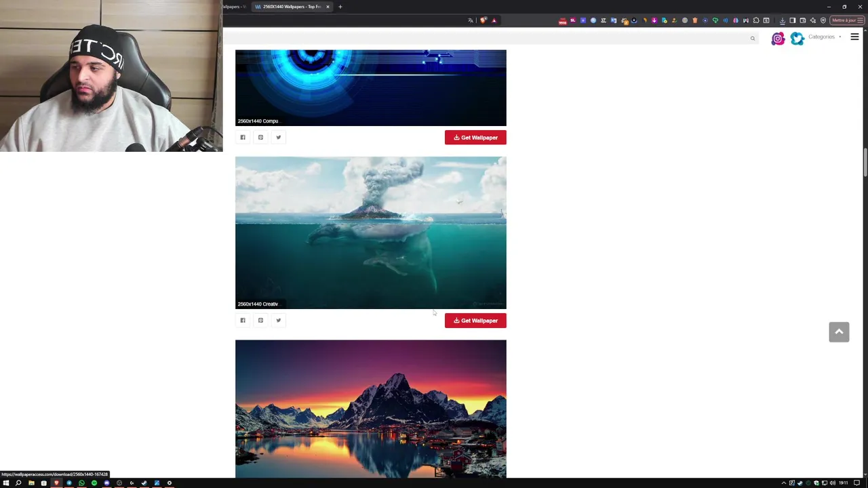Close the 2560X1440 Wallpapers tab
The height and width of the screenshot is (488, 868).
coord(328,7)
